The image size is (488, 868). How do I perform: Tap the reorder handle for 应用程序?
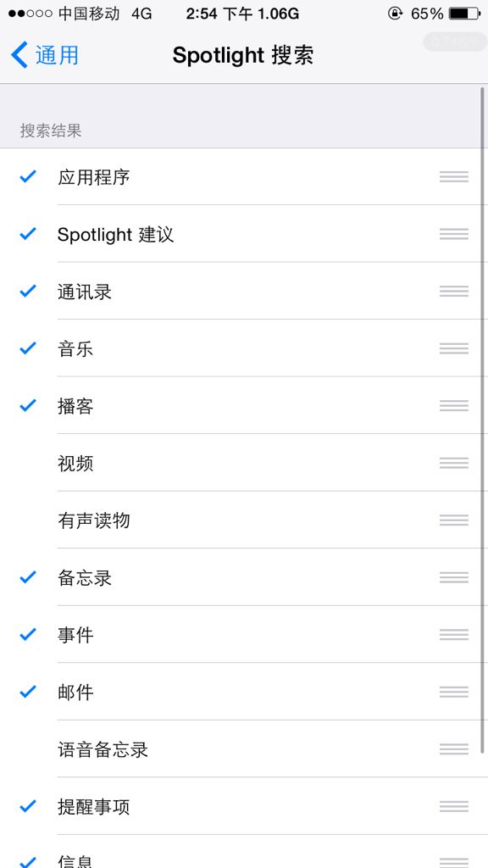click(454, 176)
